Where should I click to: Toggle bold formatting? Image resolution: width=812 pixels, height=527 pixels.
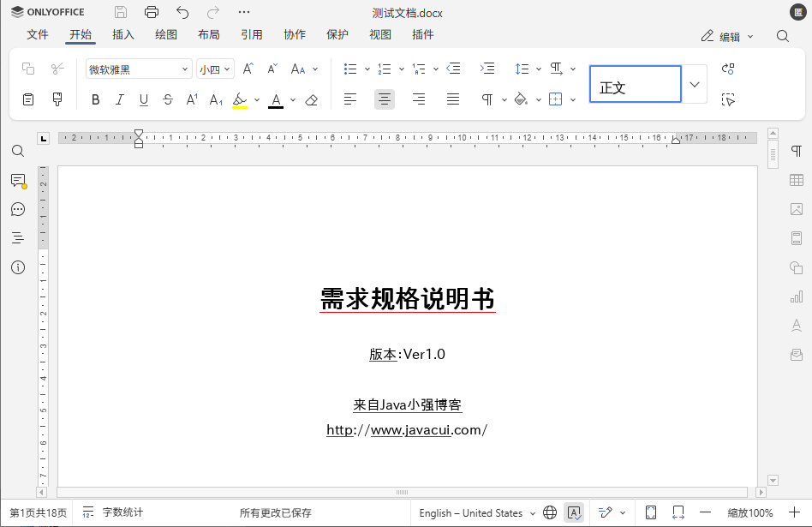tap(95, 100)
